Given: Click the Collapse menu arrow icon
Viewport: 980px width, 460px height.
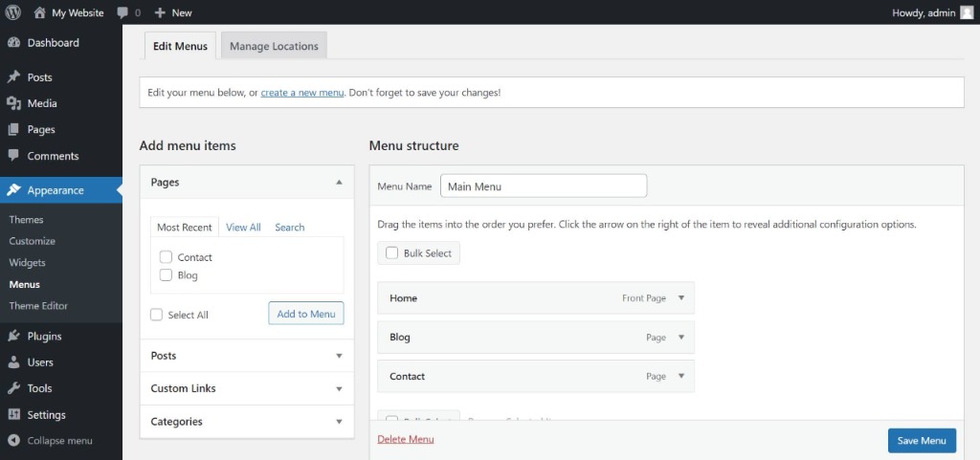Looking at the screenshot, I should (13, 441).
